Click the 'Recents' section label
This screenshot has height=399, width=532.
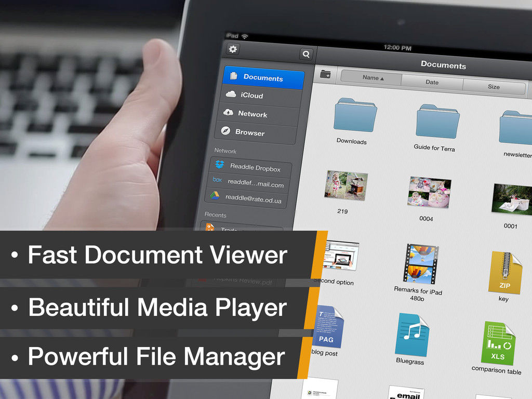tap(216, 215)
